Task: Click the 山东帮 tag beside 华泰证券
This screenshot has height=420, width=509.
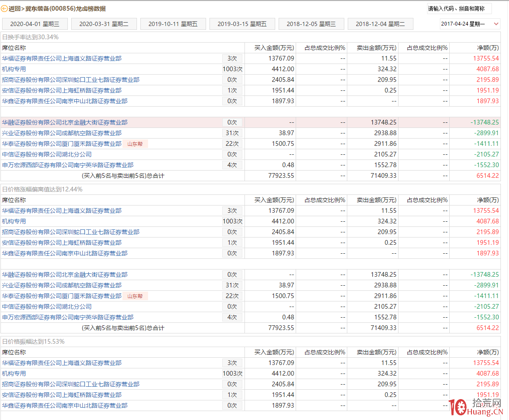Action: 135,144
